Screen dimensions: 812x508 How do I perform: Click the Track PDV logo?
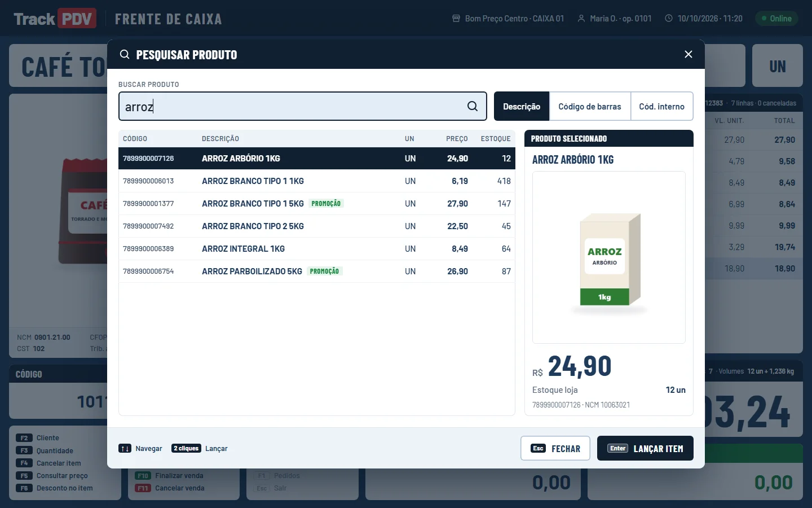[55, 19]
